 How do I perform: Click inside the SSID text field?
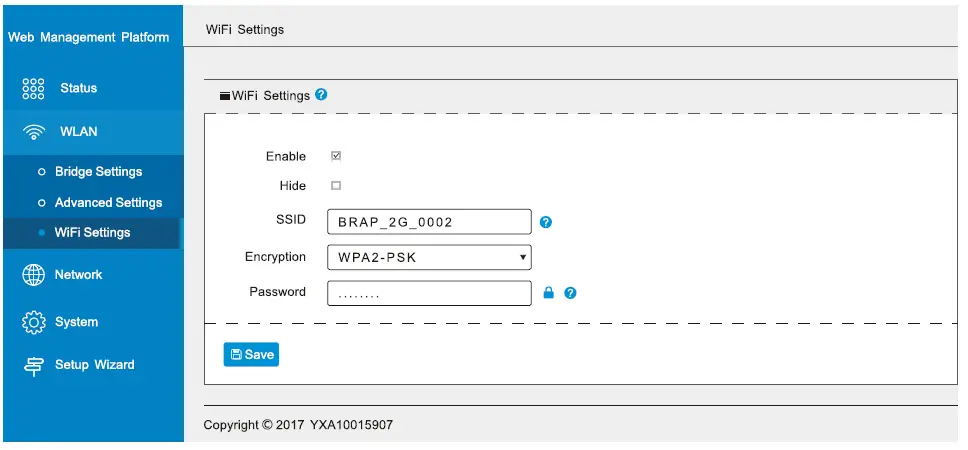point(428,222)
